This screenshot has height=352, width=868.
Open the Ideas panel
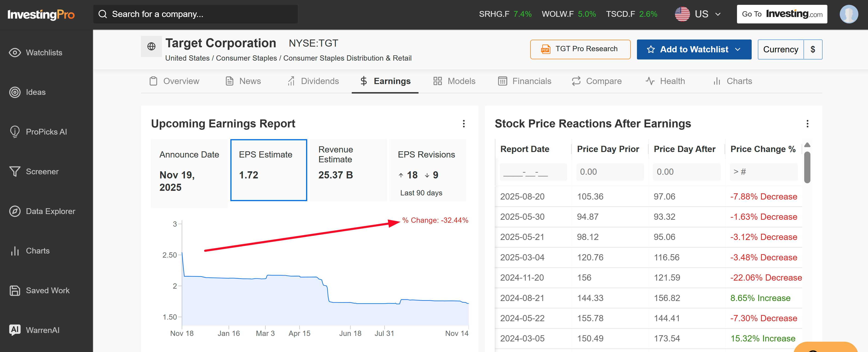coord(36,92)
